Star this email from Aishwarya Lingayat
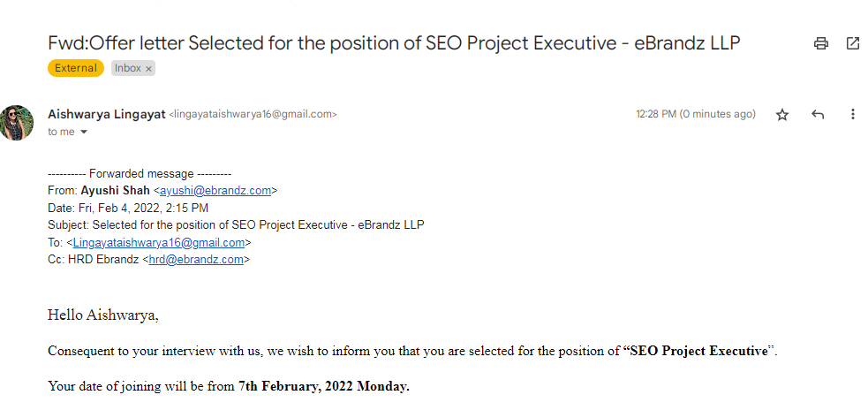Image resolution: width=868 pixels, height=410 pixels. pos(781,115)
